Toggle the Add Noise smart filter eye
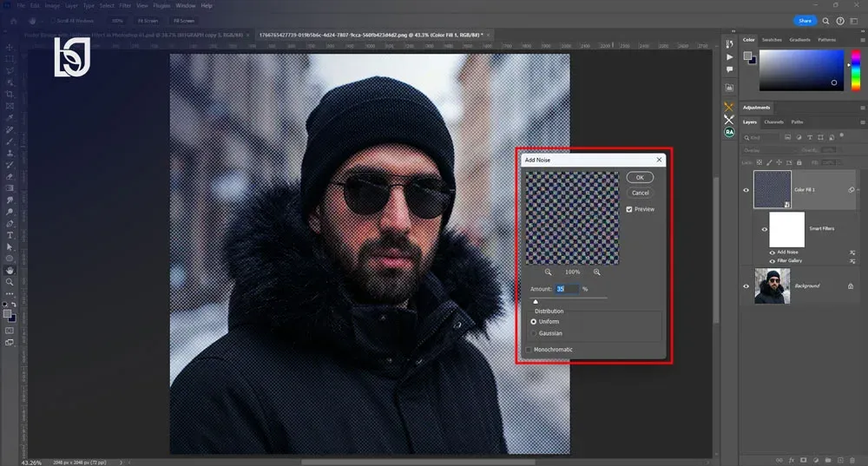Screen dimensions: 868x466 [772, 253]
